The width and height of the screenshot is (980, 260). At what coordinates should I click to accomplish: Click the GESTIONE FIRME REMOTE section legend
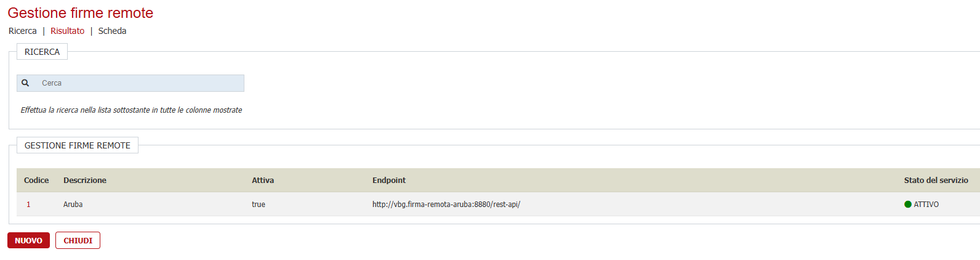(78, 145)
